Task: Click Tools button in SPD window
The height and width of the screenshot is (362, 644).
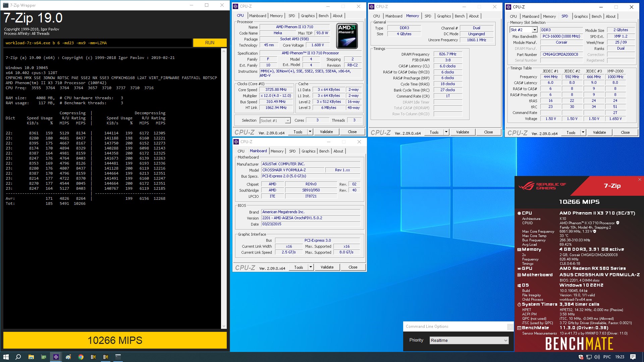Action: click(571, 132)
